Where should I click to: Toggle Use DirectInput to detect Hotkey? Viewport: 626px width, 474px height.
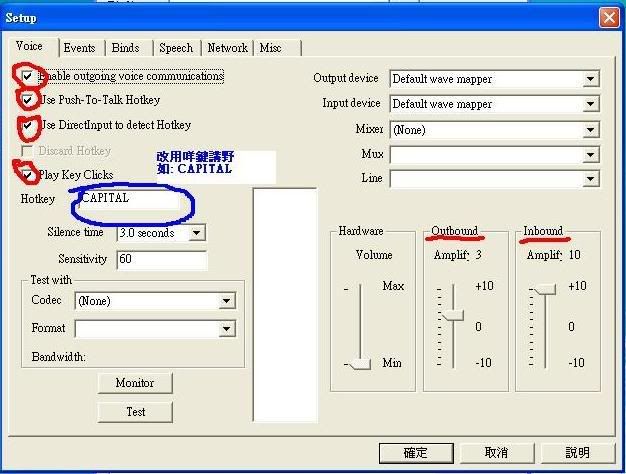[x=27, y=126]
